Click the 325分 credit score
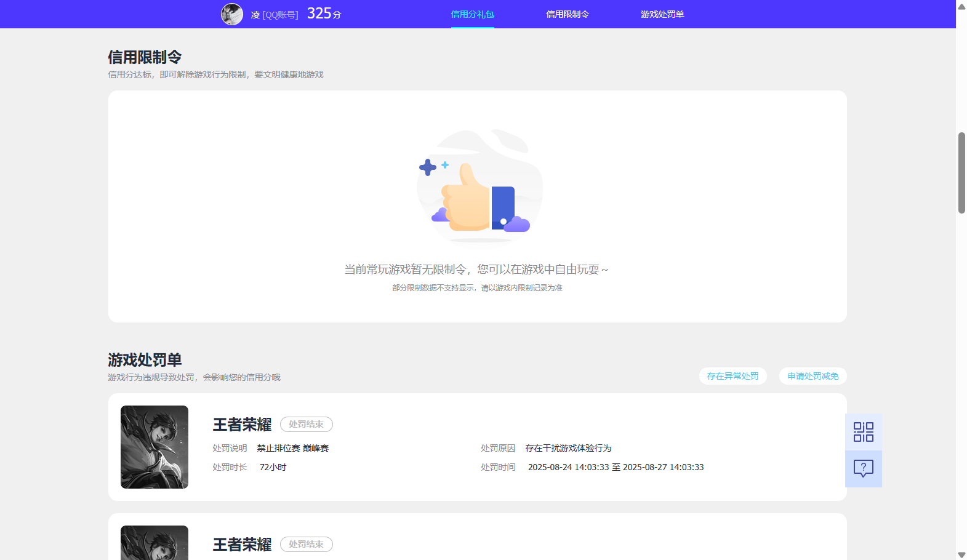 324,14
